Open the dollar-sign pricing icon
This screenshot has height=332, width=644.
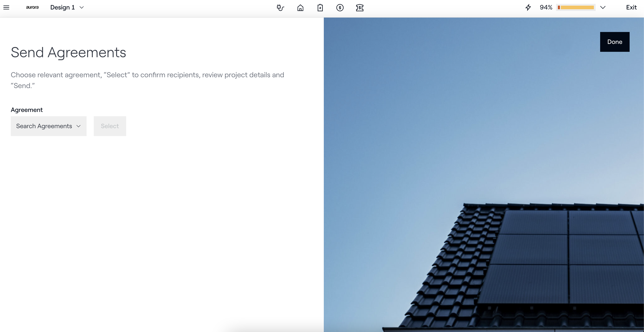[x=340, y=8]
